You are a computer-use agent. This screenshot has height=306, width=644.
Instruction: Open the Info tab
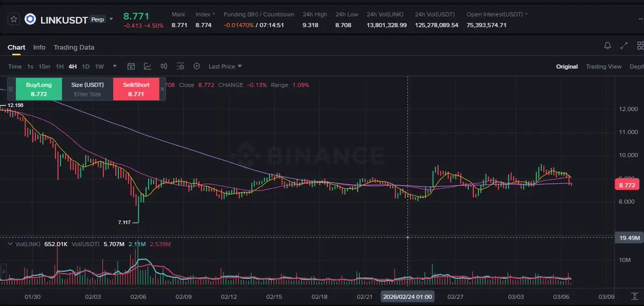pos(39,47)
